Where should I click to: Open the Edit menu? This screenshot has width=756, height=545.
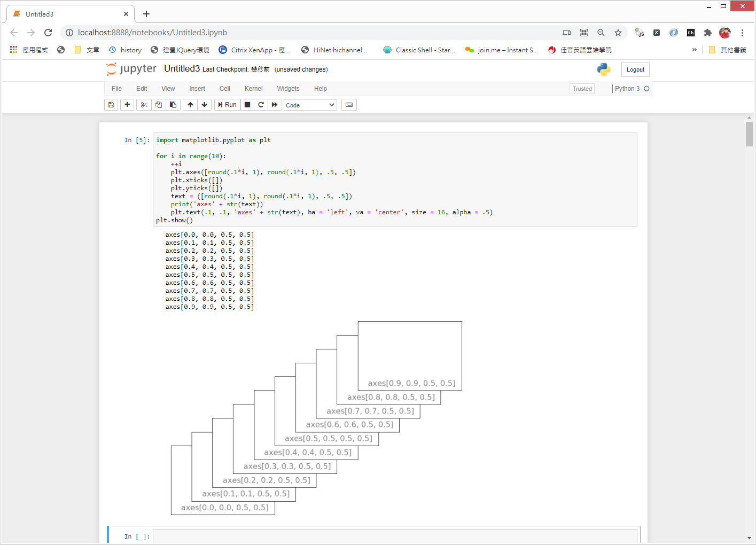click(x=142, y=89)
